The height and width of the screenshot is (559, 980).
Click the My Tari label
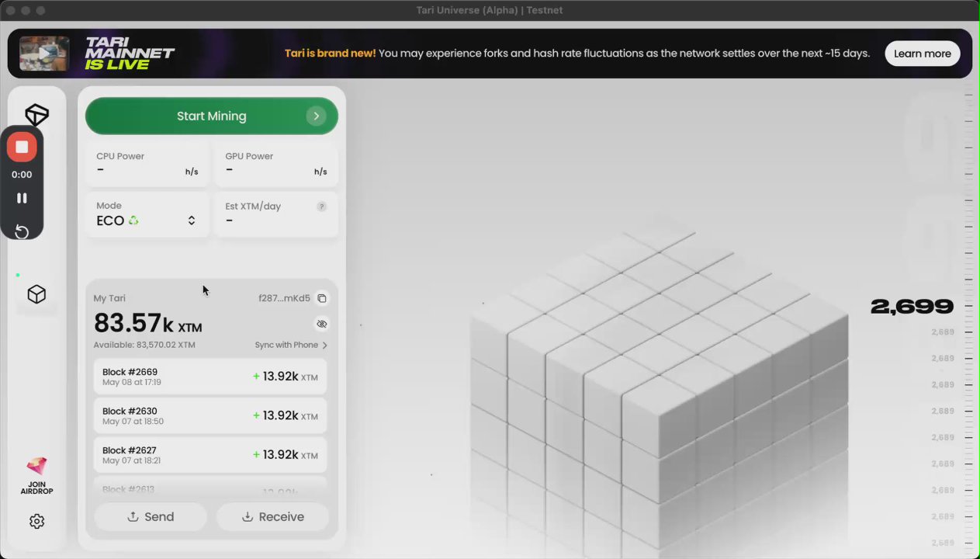(x=109, y=298)
